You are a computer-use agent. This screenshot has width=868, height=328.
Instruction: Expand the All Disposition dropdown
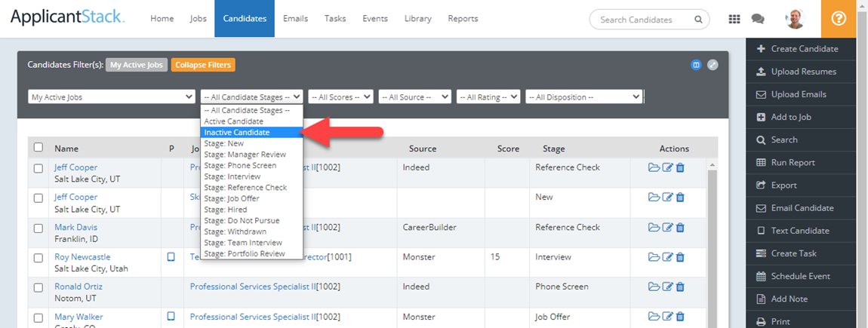[583, 97]
